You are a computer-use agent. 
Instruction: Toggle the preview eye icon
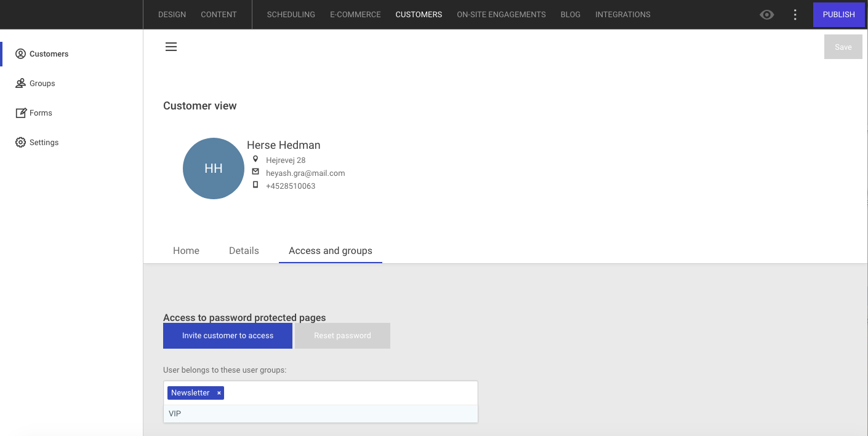pyautogui.click(x=766, y=15)
